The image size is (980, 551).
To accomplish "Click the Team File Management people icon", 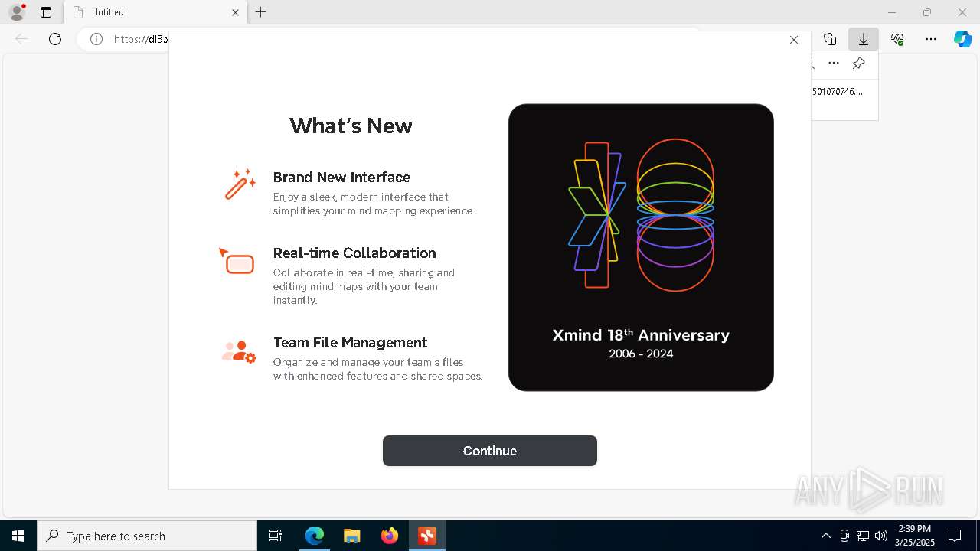I will [238, 352].
